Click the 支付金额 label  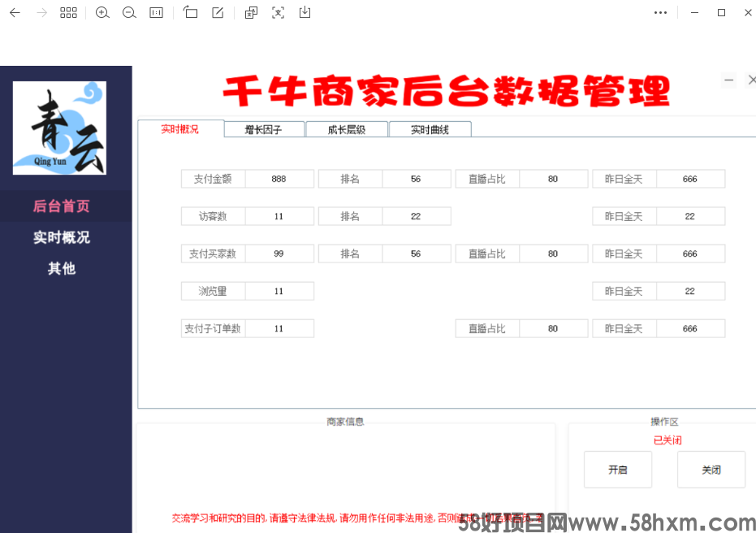point(213,179)
